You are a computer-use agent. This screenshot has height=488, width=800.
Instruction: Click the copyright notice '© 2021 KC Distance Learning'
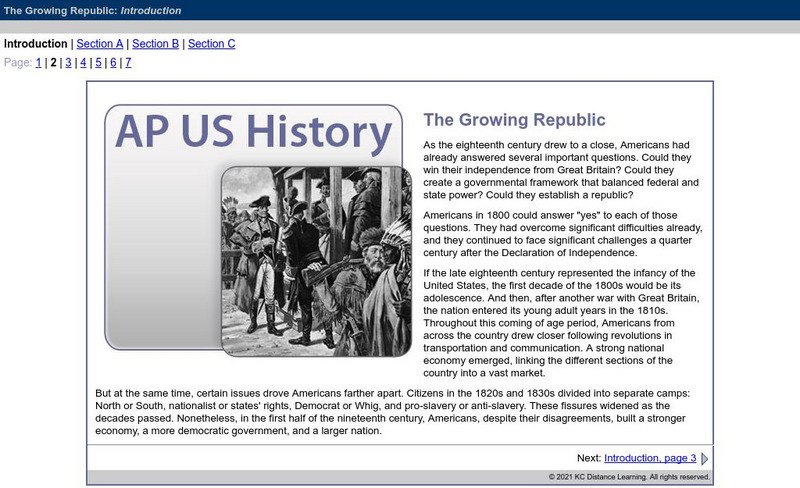coord(629,477)
